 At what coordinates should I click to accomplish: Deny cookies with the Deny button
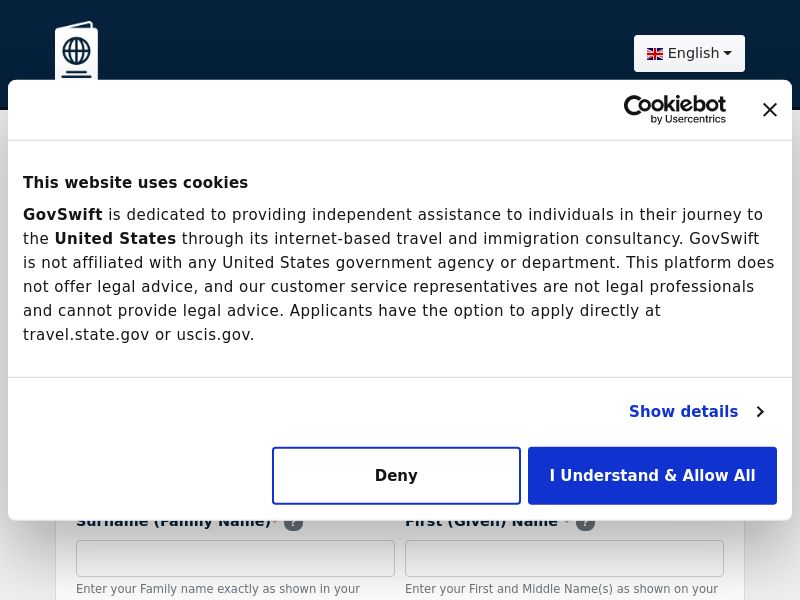coord(396,476)
